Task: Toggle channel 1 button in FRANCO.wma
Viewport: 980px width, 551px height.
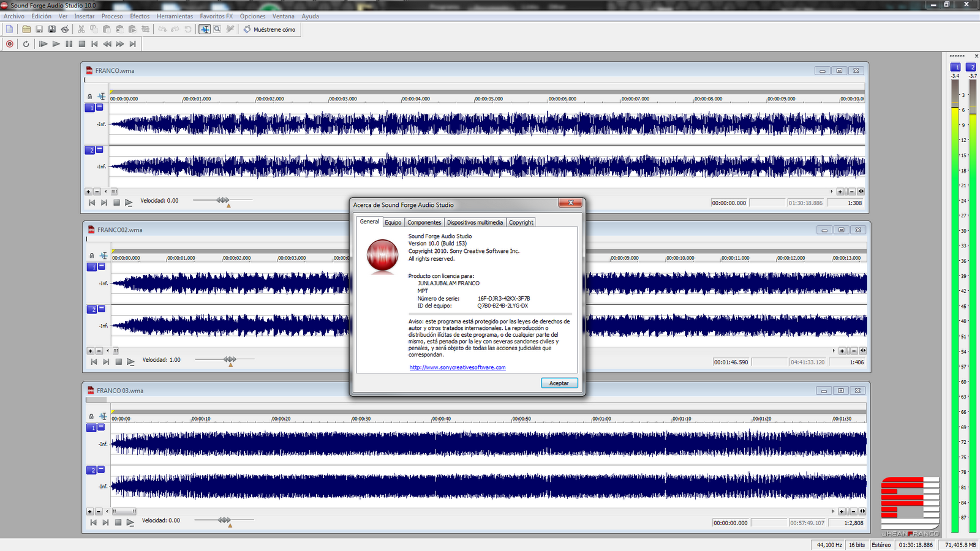Action: [x=90, y=108]
